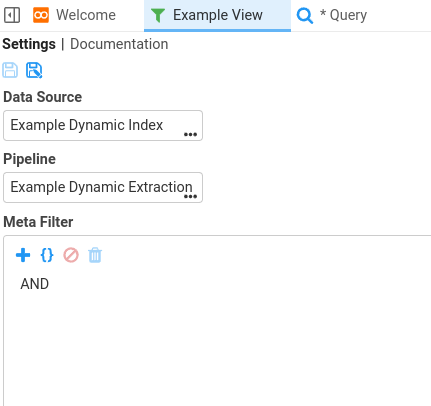The height and width of the screenshot is (406, 431).
Task: Click the green filter icon on Example View tab
Action: 158,15
